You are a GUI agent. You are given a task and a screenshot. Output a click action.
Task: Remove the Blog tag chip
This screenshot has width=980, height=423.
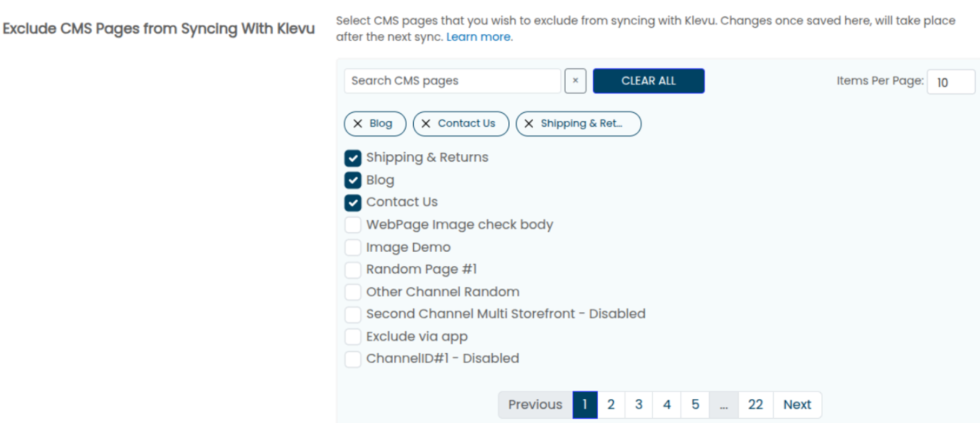click(358, 124)
